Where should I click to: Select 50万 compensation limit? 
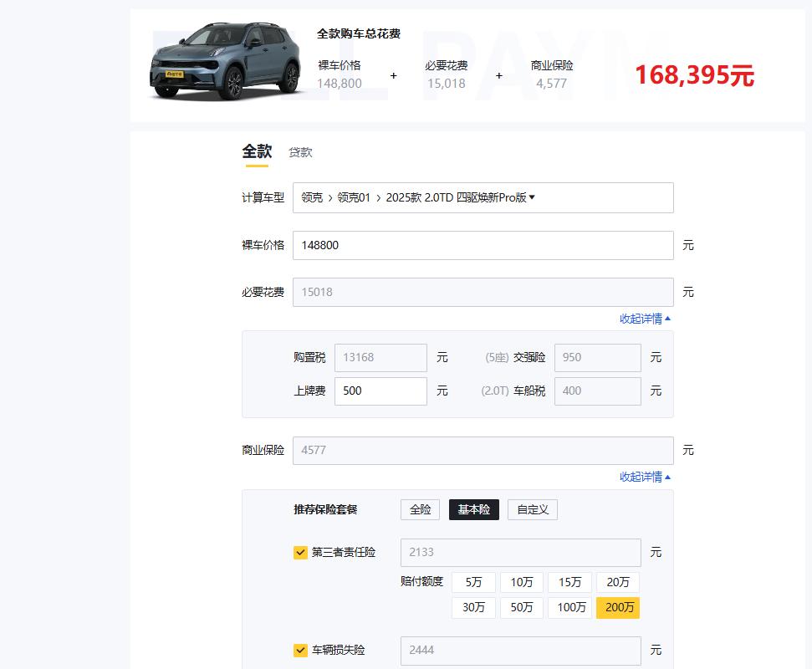tap(522, 608)
